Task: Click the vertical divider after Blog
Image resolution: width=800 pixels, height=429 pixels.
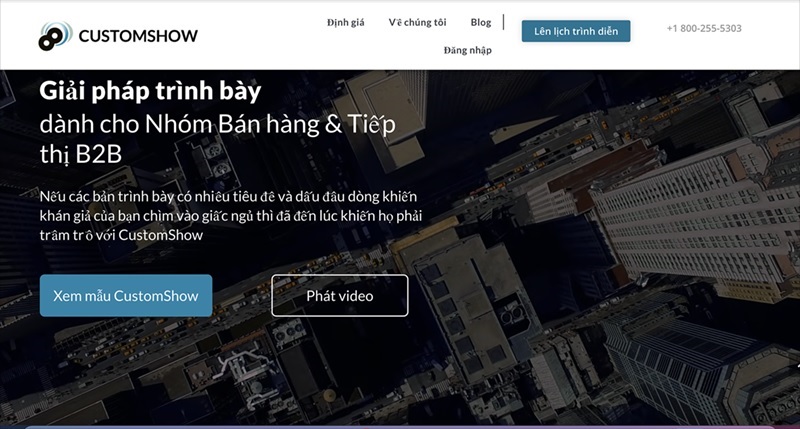Action: 504,22
